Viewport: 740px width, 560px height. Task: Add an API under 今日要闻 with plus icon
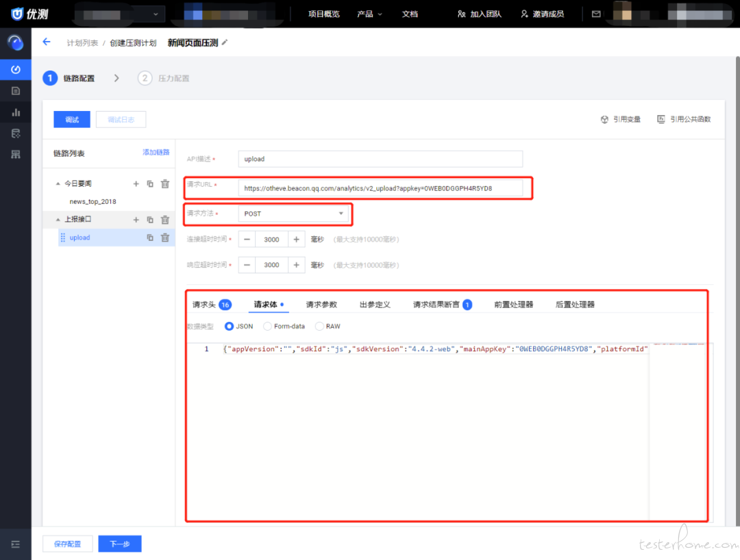(x=136, y=183)
